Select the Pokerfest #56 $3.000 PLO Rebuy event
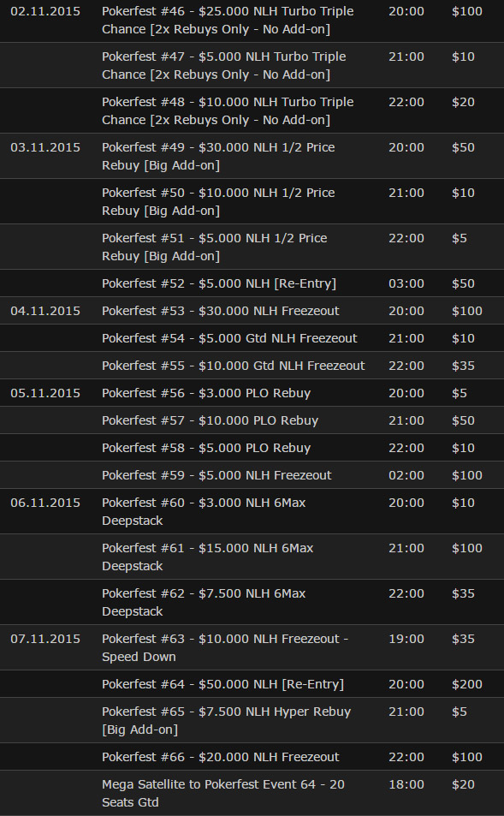Image resolution: width=504 pixels, height=816 pixels. point(206,393)
